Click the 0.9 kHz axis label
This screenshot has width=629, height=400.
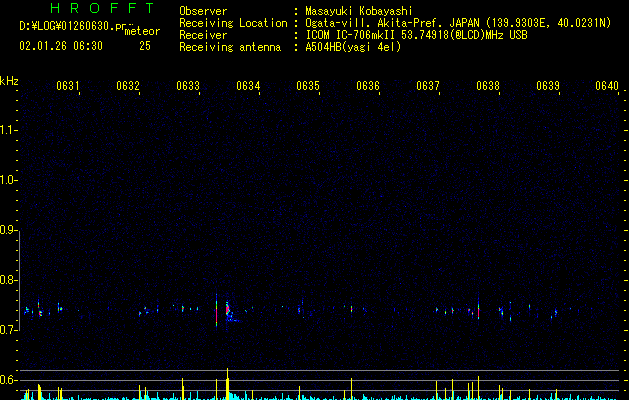click(x=8, y=230)
